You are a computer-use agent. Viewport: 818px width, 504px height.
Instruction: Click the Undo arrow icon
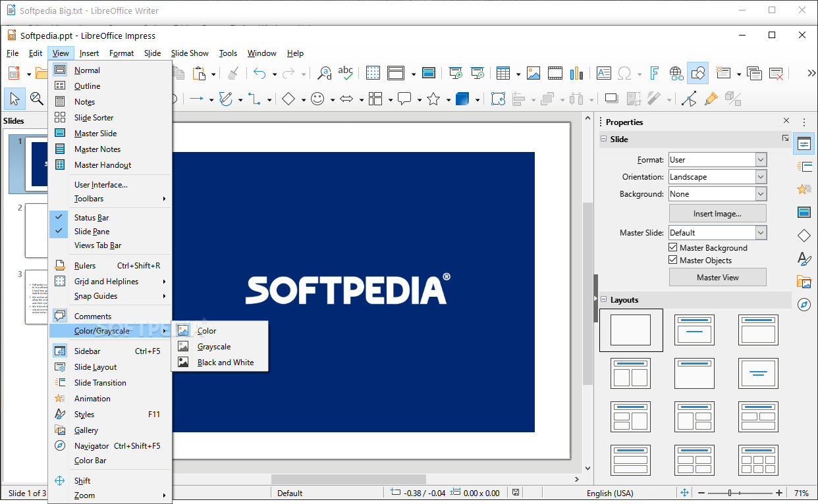[x=260, y=73]
